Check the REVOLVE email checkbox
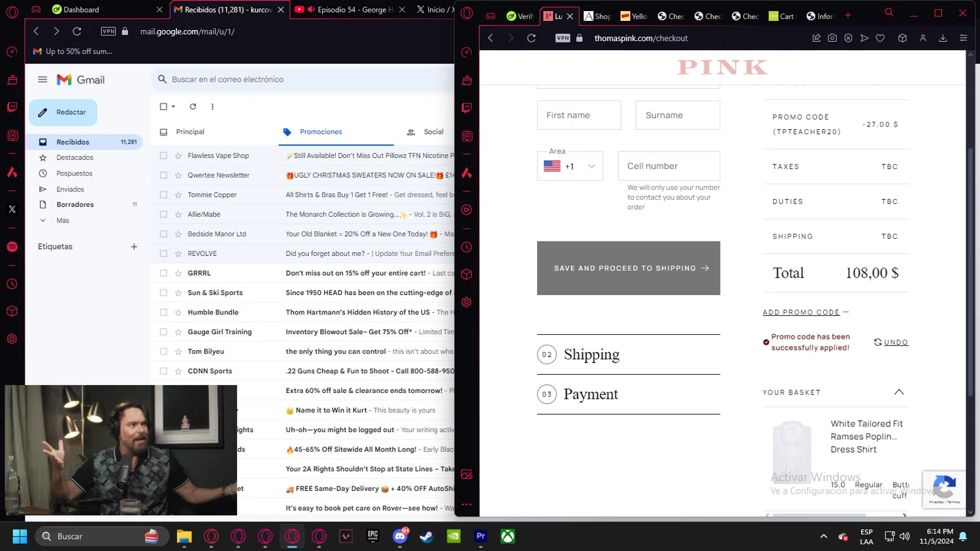The width and height of the screenshot is (980, 551). coord(163,253)
